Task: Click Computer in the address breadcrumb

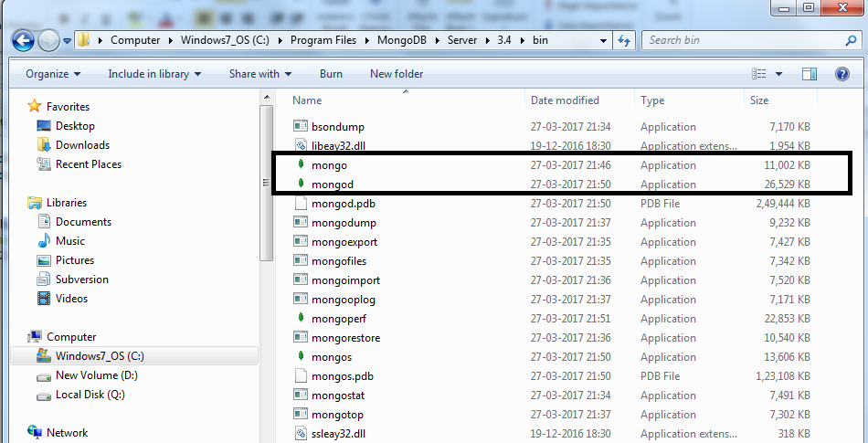Action: [135, 40]
